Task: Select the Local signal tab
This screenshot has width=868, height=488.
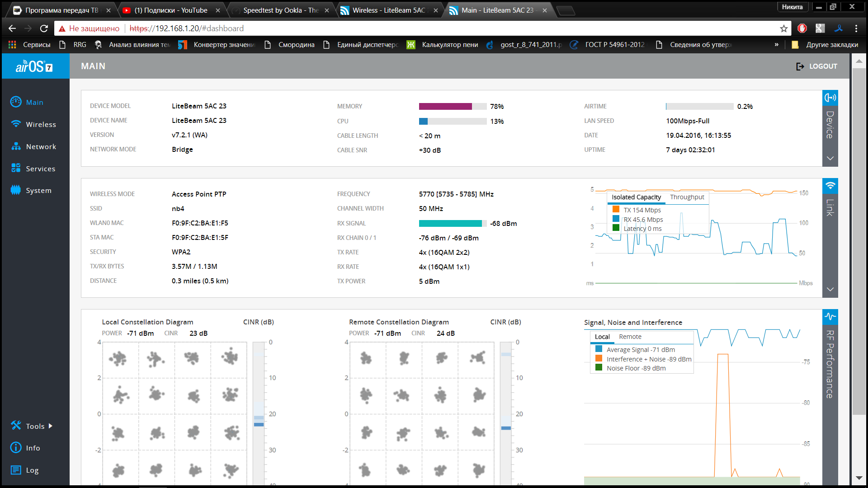Action: 602,337
